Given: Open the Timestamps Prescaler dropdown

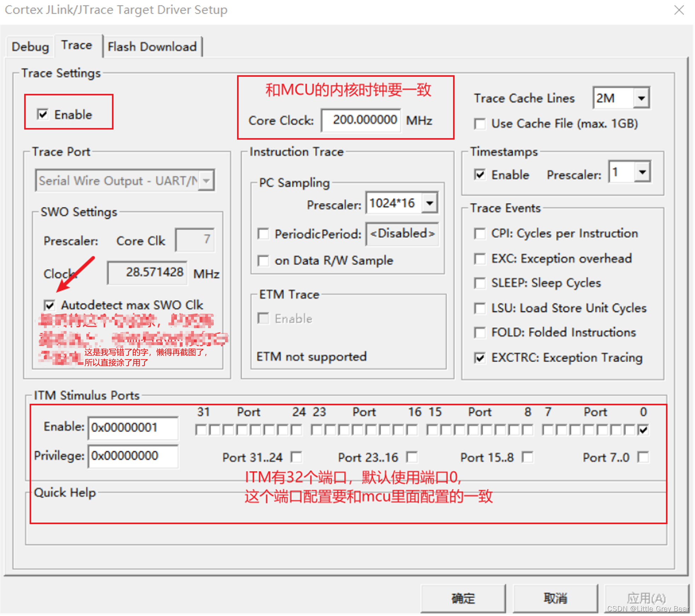Looking at the screenshot, I should pos(642,172).
